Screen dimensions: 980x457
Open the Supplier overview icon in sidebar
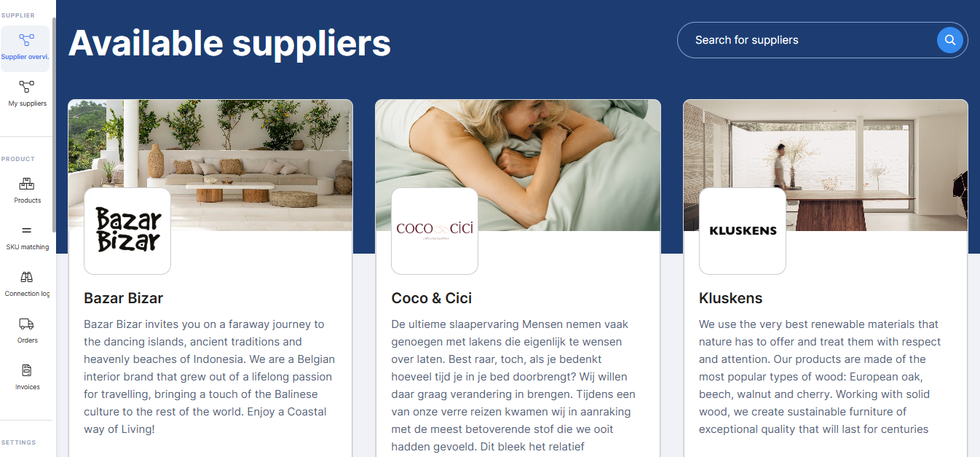click(26, 40)
